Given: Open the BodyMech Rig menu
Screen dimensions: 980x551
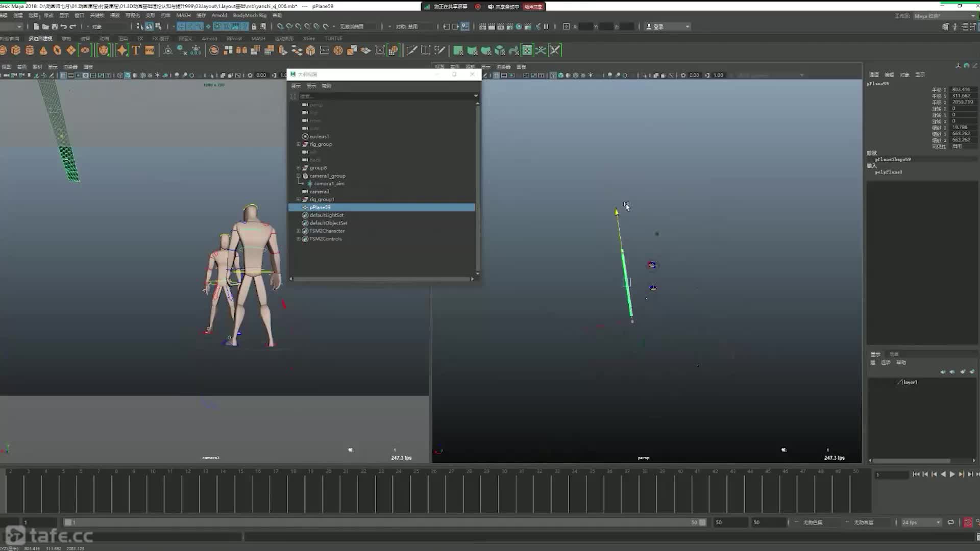Looking at the screenshot, I should tap(250, 15).
